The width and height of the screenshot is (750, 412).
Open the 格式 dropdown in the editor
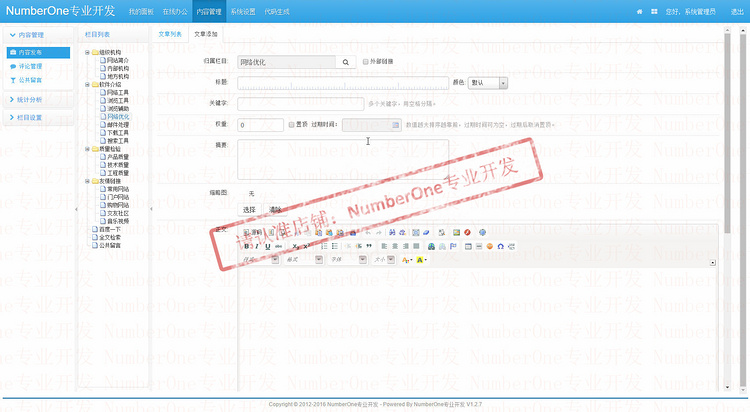(x=305, y=259)
